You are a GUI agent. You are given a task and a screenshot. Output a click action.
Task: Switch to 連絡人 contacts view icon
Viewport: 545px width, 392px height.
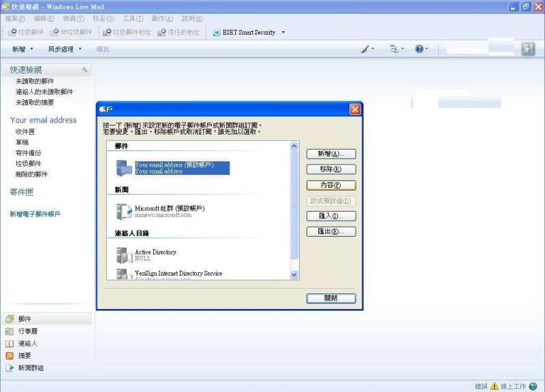coord(10,344)
